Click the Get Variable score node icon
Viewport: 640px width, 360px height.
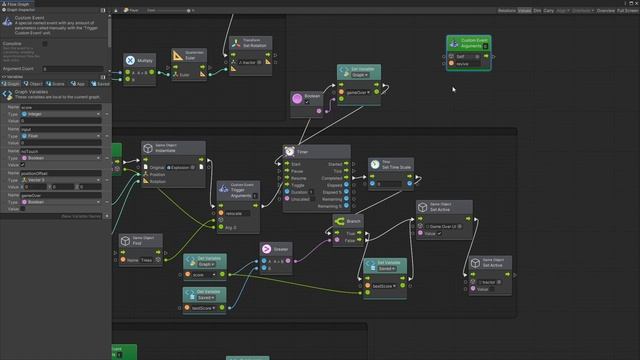coord(190,260)
